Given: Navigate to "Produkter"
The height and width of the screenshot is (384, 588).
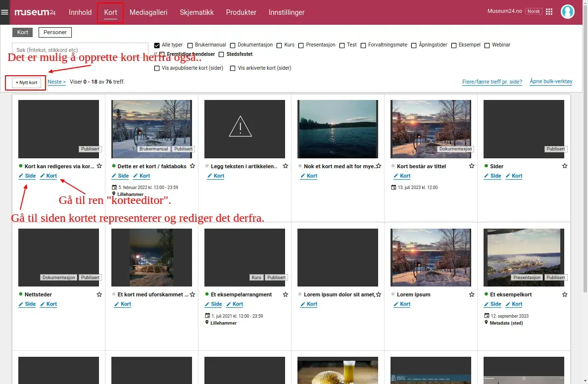Looking at the screenshot, I should 241,12.
